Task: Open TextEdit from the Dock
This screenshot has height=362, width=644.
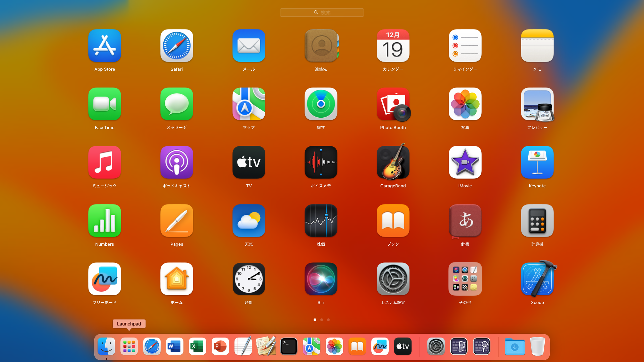Action: click(243, 346)
